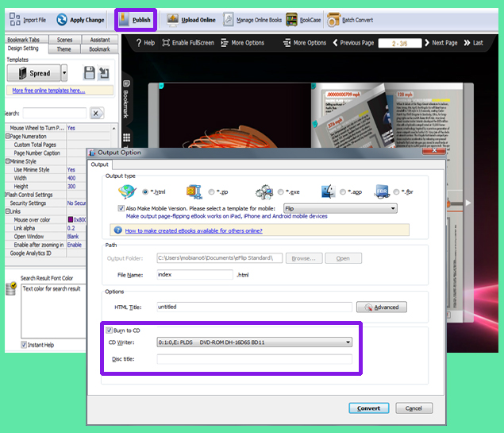Click the zip archive icon
504x433 pixels.
pos(194,191)
